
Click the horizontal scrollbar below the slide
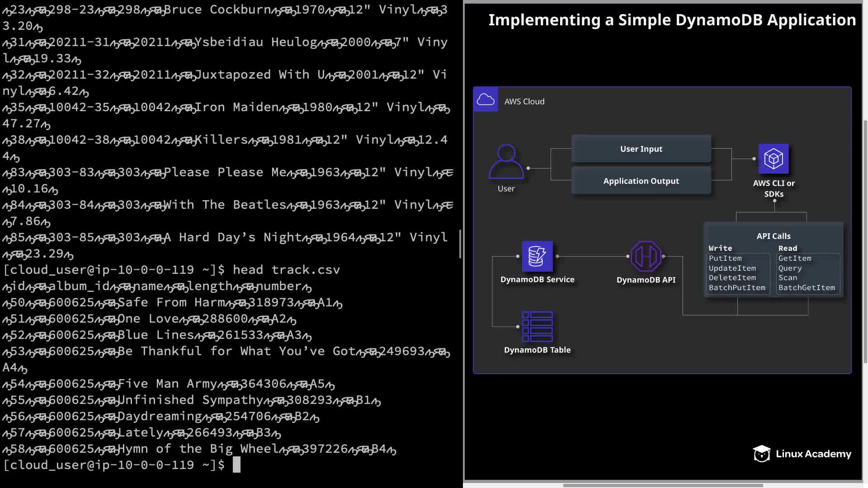tap(663, 485)
